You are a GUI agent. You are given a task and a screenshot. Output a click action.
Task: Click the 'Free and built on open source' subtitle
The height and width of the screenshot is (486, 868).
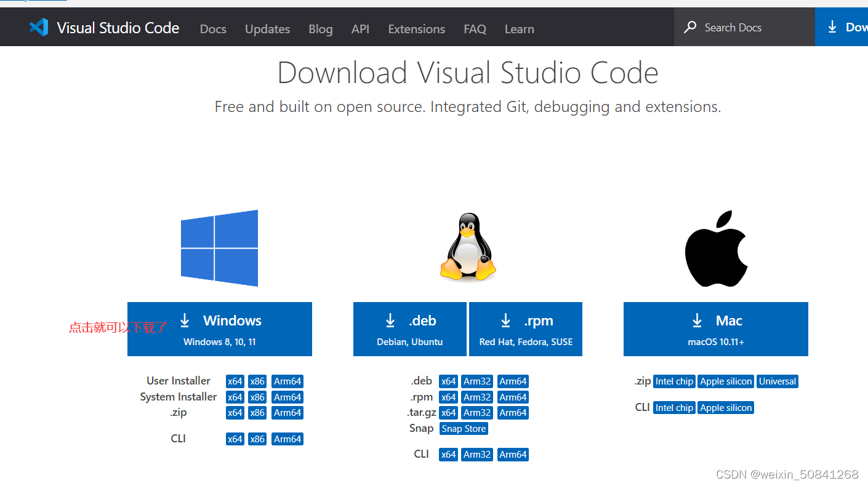(x=468, y=107)
